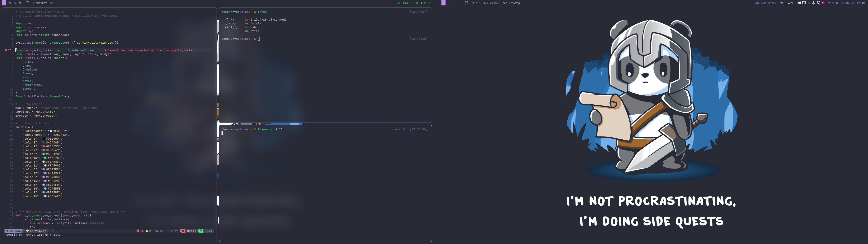Click 'fetch' command in top terminal

point(262,12)
